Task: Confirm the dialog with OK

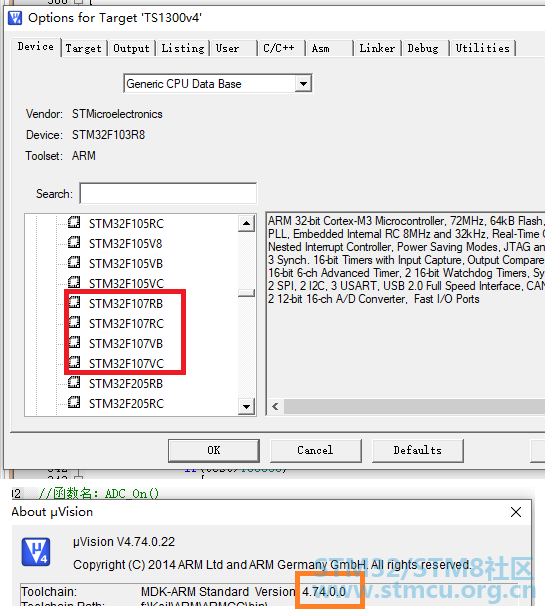Action: 214,450
